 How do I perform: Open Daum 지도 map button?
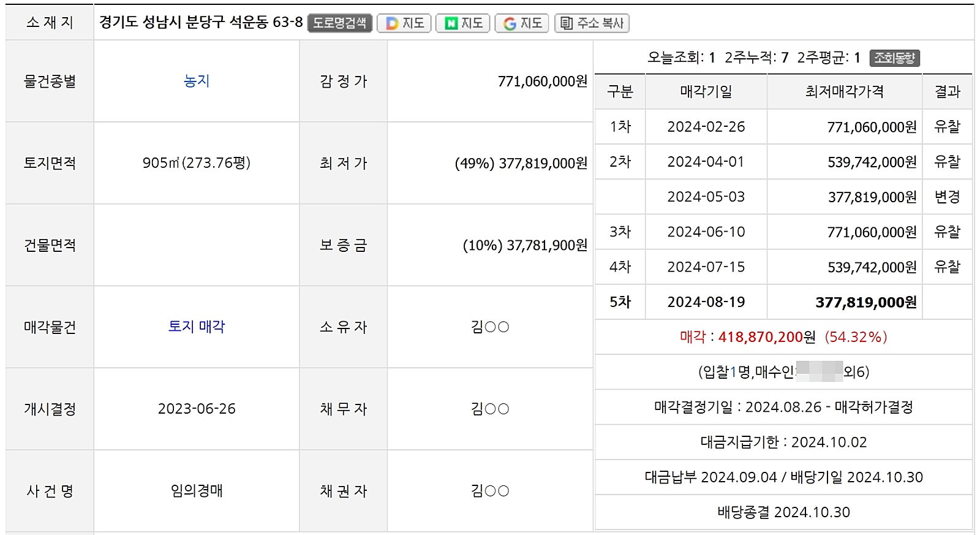404,23
